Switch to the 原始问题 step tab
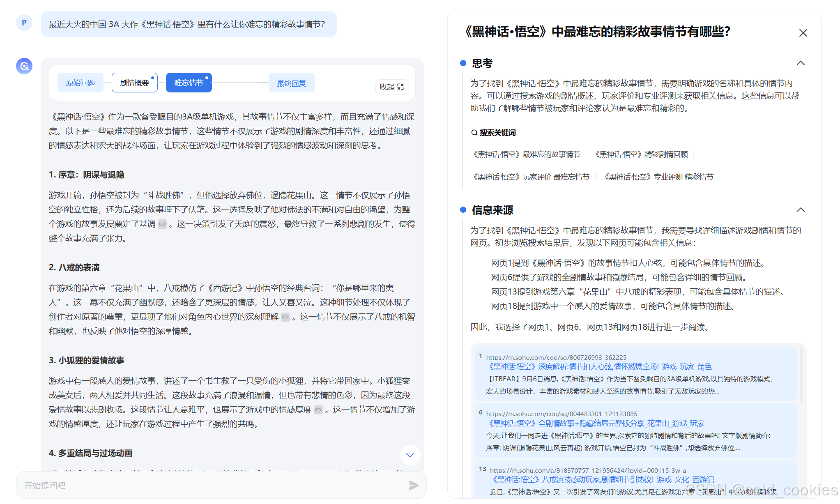Screen dimensions: 840x504 (x=80, y=82)
